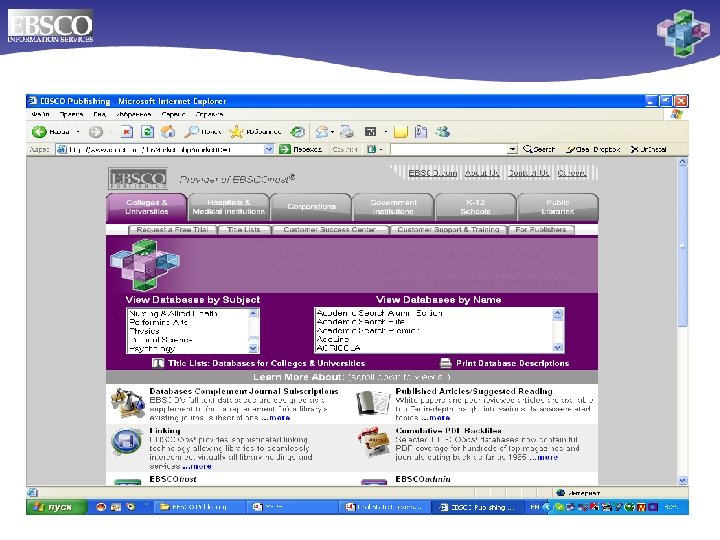The height and width of the screenshot is (540, 720).
Task: Click the IE Forward arrow button
Action: tap(96, 132)
